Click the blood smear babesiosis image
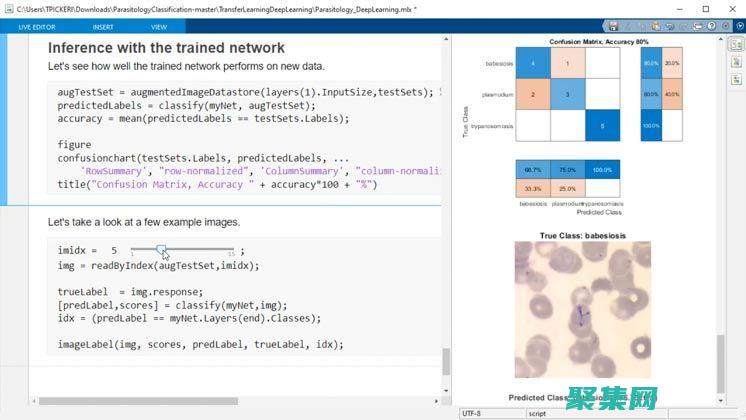The image size is (746, 420). tap(581, 311)
